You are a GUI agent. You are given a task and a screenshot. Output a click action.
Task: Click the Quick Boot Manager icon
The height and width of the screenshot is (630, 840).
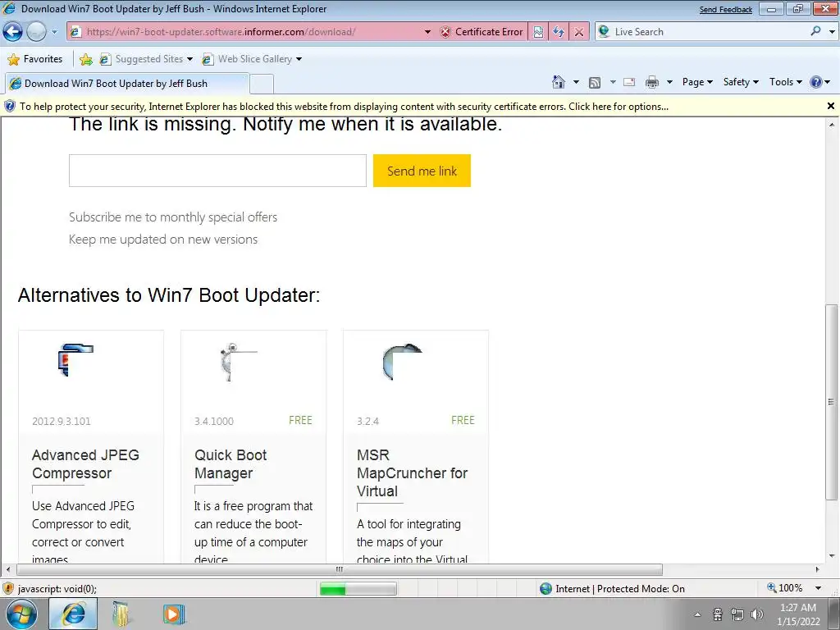point(238,362)
